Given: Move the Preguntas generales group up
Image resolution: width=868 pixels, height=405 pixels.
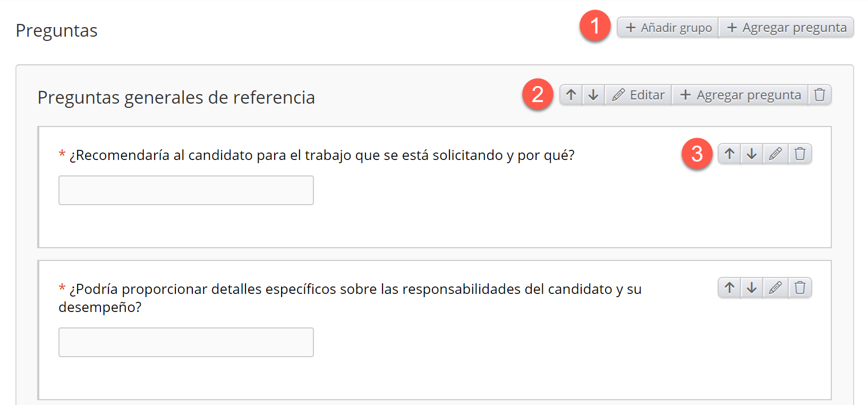Looking at the screenshot, I should click(x=571, y=95).
